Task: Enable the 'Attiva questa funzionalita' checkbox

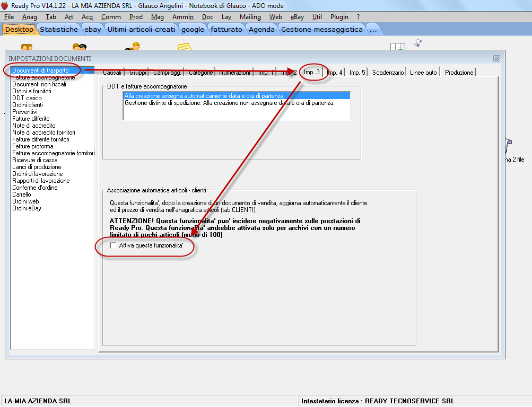Action: (x=113, y=245)
